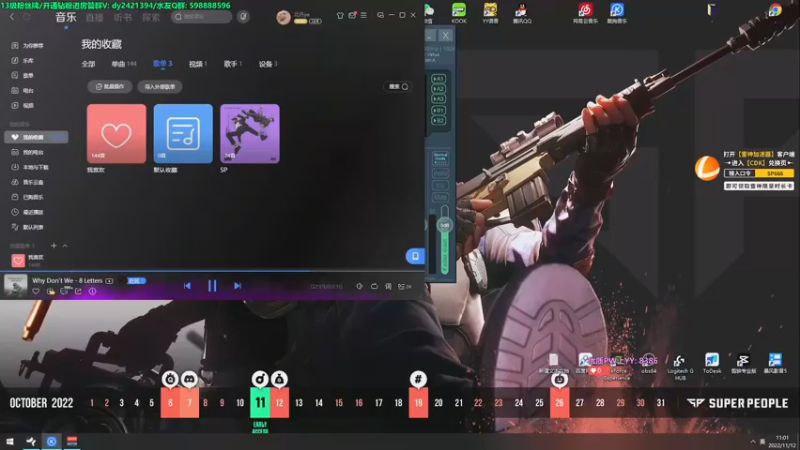This screenshot has height=450, width=800.
Task: Toggle the loop play mode icon
Action: [374, 286]
